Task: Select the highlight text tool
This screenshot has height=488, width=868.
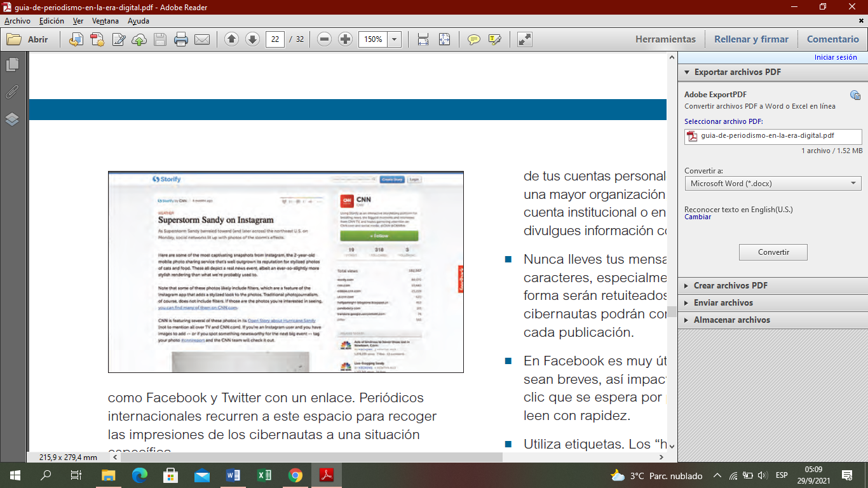Action: [x=495, y=39]
